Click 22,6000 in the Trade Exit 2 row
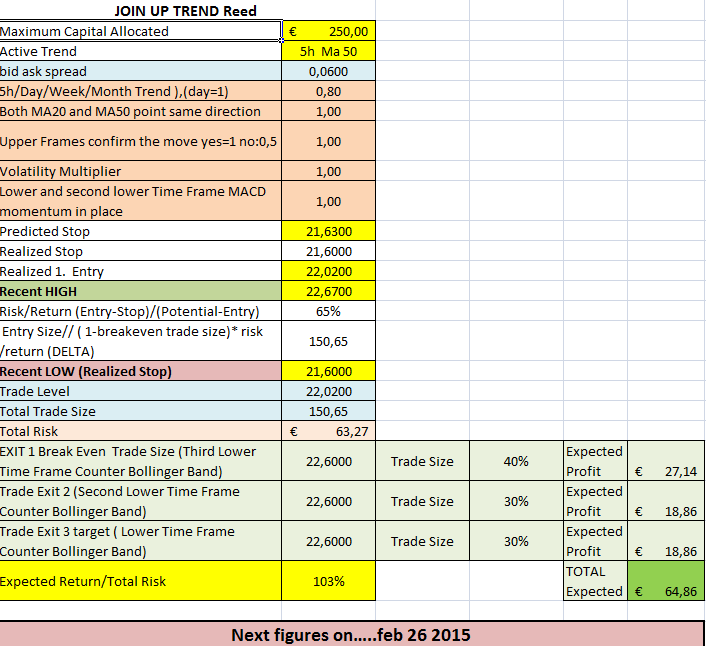Image resolution: width=706 pixels, height=646 pixels. click(x=328, y=501)
